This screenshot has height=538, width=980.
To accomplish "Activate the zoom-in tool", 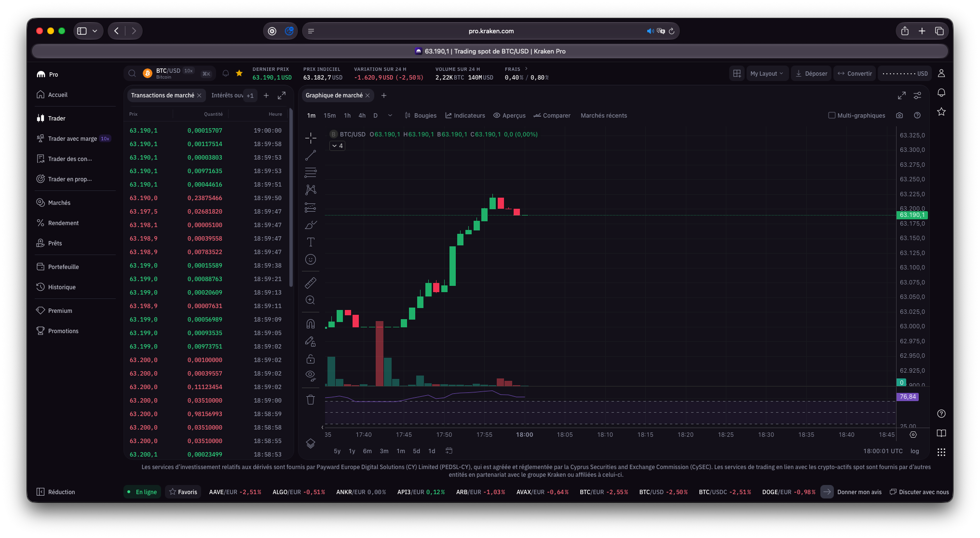I will click(x=311, y=300).
